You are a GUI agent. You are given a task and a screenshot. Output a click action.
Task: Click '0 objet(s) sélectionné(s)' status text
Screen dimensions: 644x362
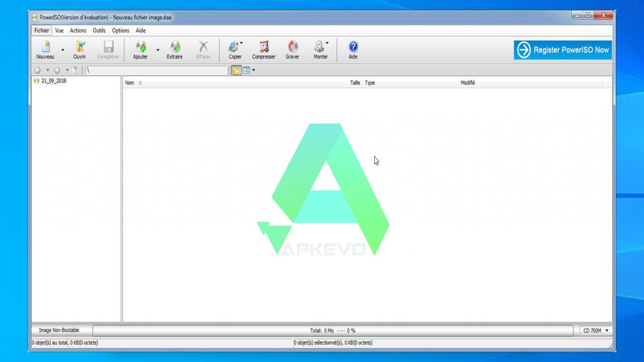click(333, 343)
